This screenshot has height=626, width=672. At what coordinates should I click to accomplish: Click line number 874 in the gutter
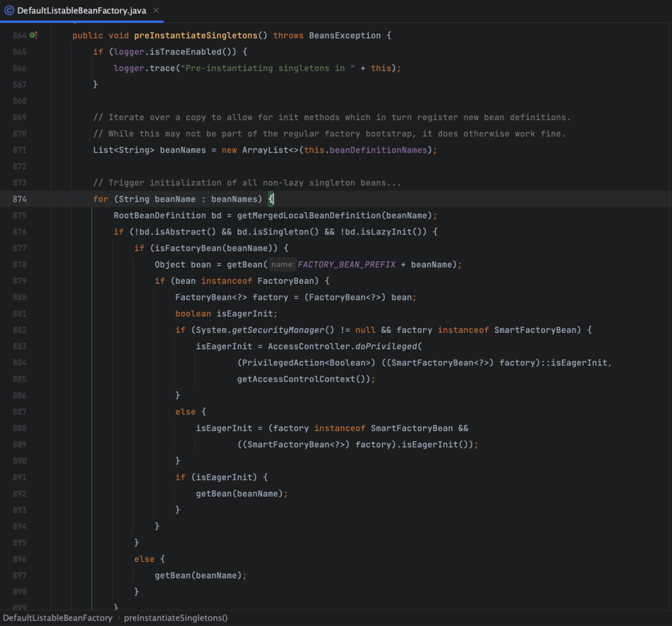click(19, 199)
